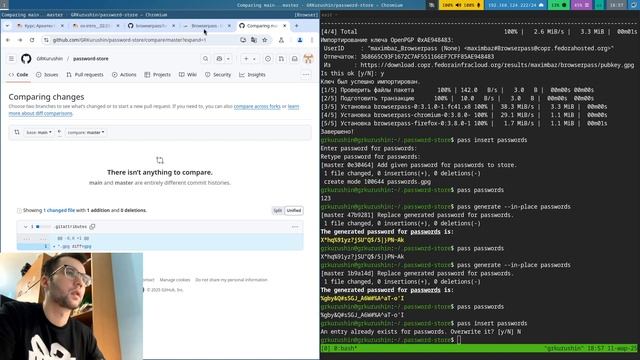Open the diff summary icon before 'Showing 1 changed file'
640x360 pixels.
pos(19,211)
